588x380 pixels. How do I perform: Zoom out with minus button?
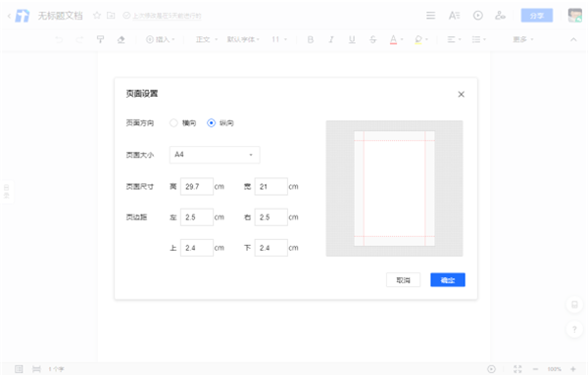pyautogui.click(x=535, y=369)
